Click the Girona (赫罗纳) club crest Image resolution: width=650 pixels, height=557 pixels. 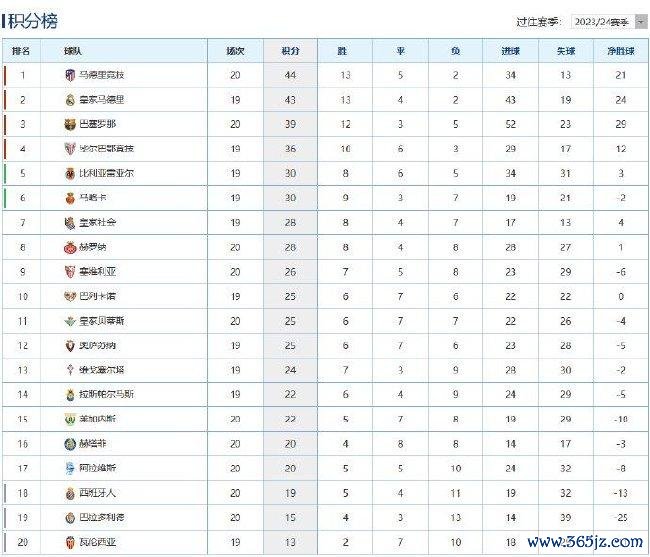click(70, 247)
